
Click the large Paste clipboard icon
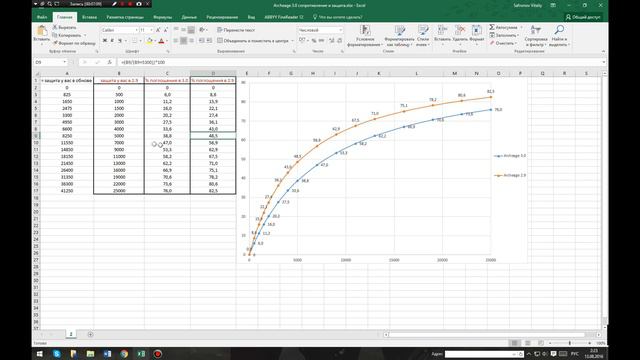coord(42,31)
